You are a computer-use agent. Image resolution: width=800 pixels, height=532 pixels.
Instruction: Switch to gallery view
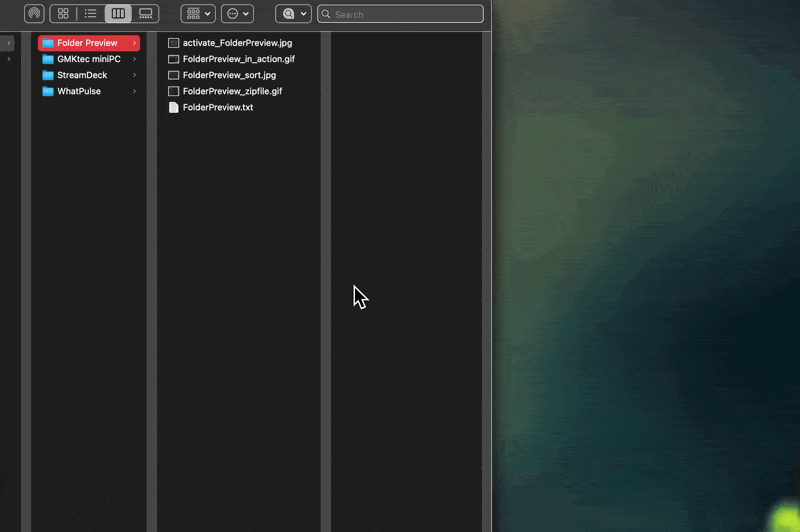click(146, 14)
